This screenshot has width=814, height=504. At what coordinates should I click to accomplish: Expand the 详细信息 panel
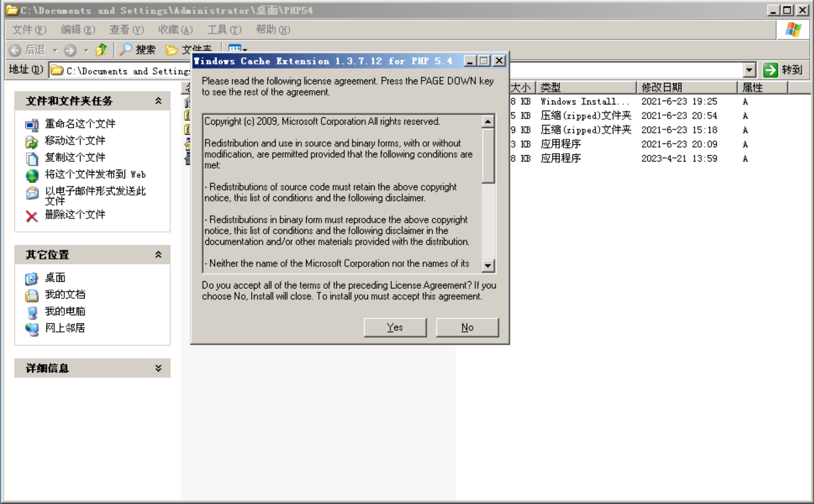(x=158, y=368)
